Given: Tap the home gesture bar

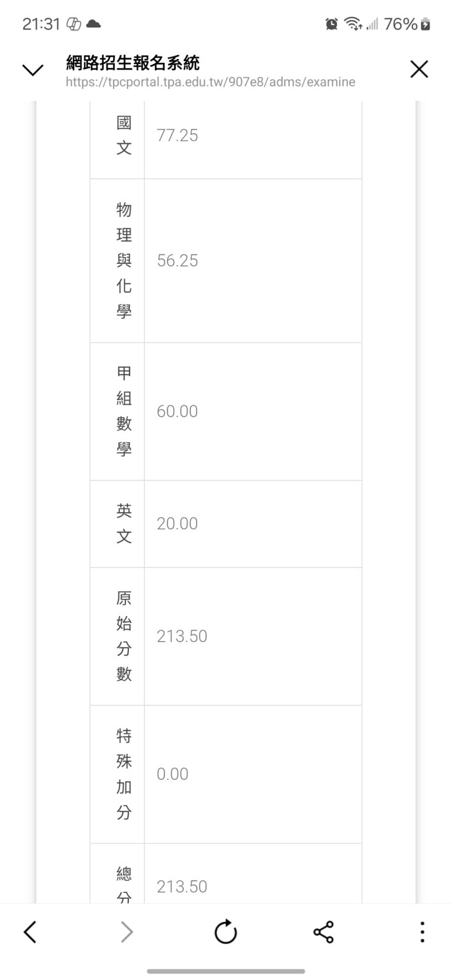Looking at the screenshot, I should (x=226, y=971).
